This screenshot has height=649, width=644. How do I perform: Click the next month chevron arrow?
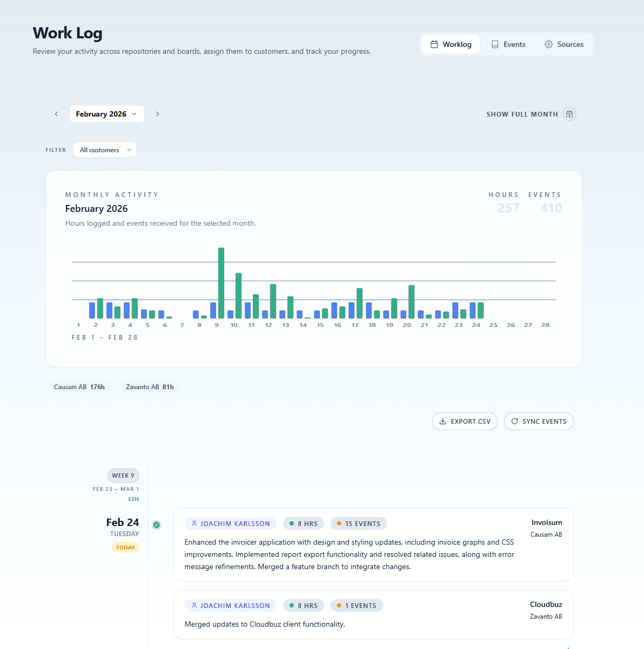[157, 114]
